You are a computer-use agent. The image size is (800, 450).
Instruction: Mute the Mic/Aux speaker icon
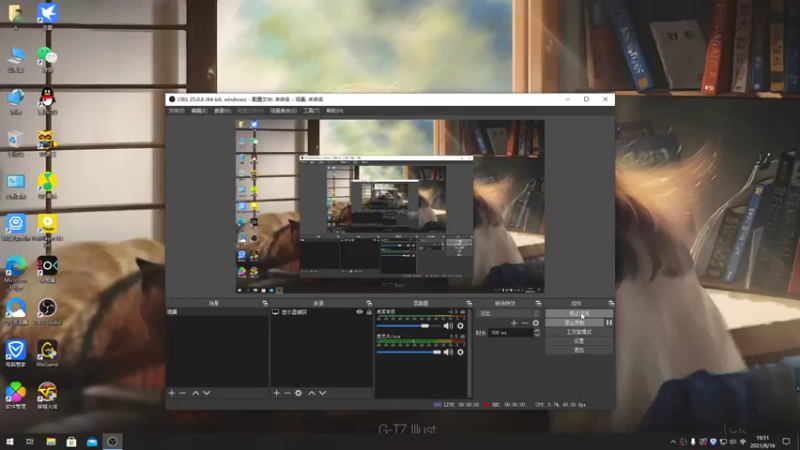(x=448, y=352)
